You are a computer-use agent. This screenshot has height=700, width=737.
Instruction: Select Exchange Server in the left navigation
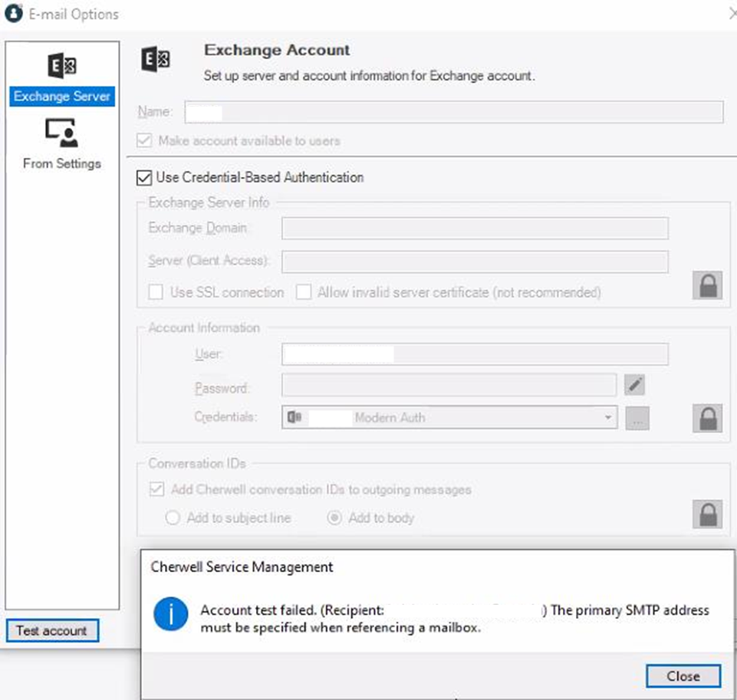61,97
